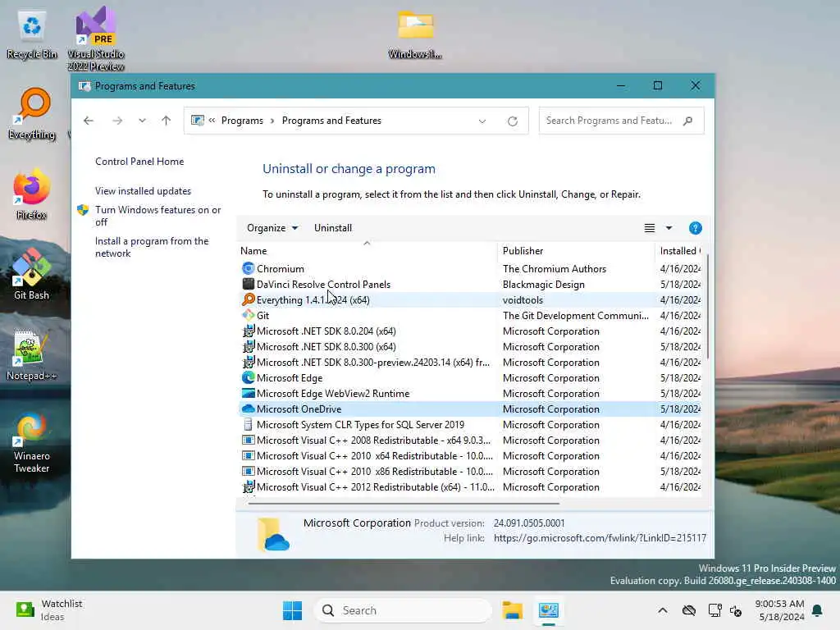Click the leading breadcrumb chevron
This screenshot has width=840, height=630.
[212, 121]
